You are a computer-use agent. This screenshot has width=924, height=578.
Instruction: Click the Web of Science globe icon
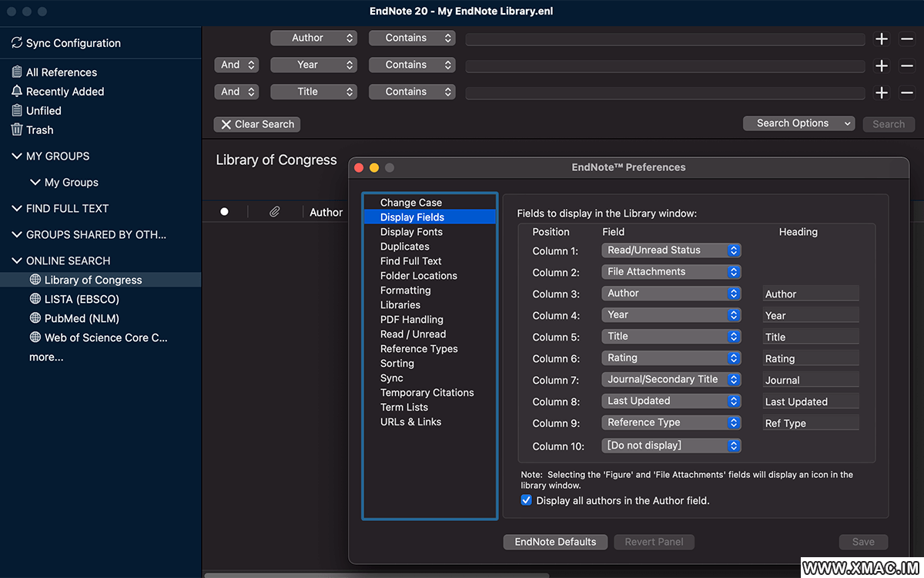35,338
